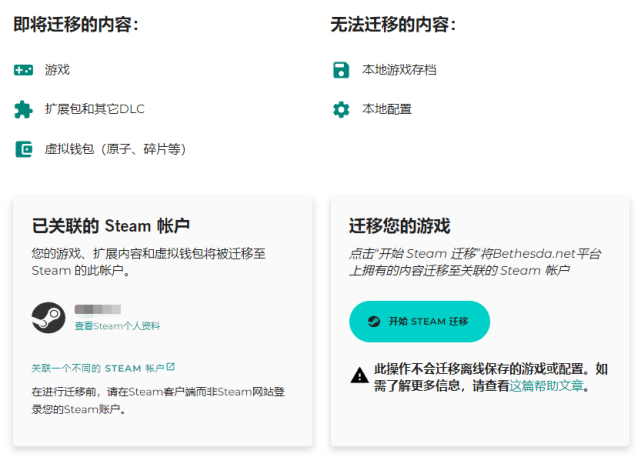The height and width of the screenshot is (467, 641).
Task: Click the 即将迁移的内容 heading
Action: click(x=76, y=25)
